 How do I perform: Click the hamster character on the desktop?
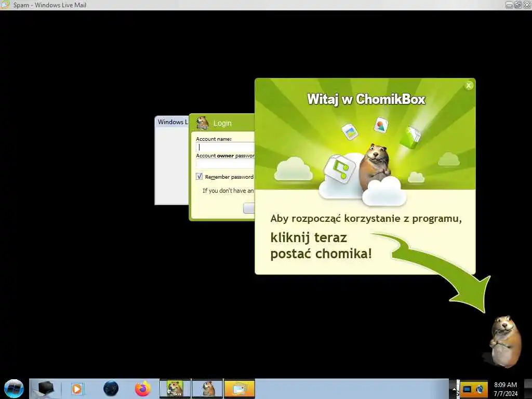pyautogui.click(x=505, y=342)
